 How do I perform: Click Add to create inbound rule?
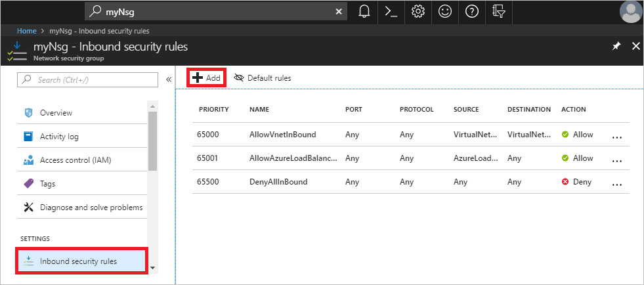207,77
